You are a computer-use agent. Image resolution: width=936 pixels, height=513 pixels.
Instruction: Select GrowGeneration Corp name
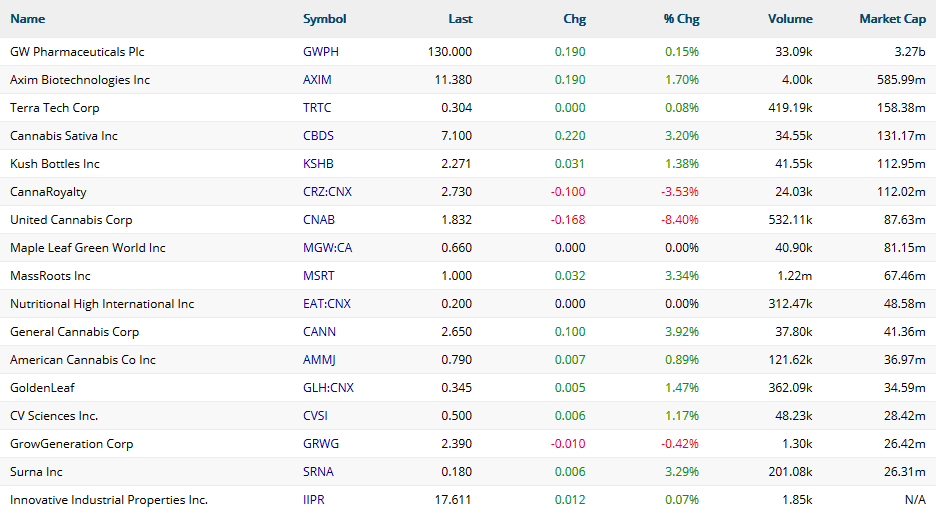[x=72, y=445]
